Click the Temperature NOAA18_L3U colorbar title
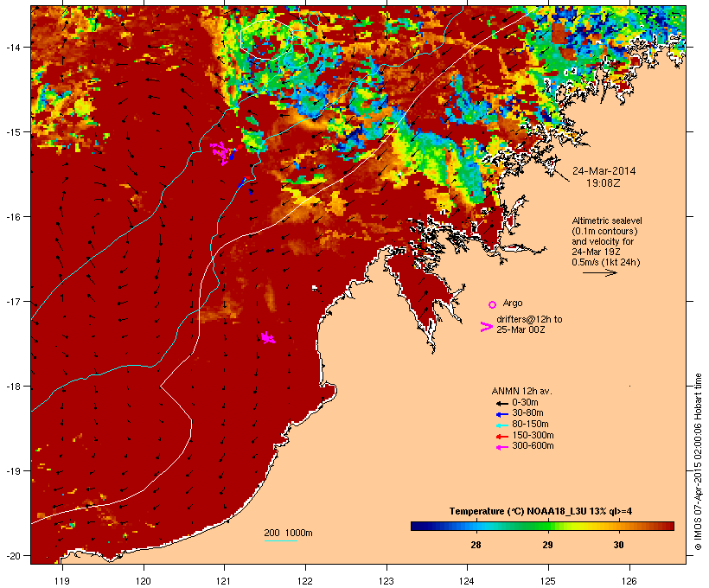The image size is (709, 588). [x=540, y=512]
